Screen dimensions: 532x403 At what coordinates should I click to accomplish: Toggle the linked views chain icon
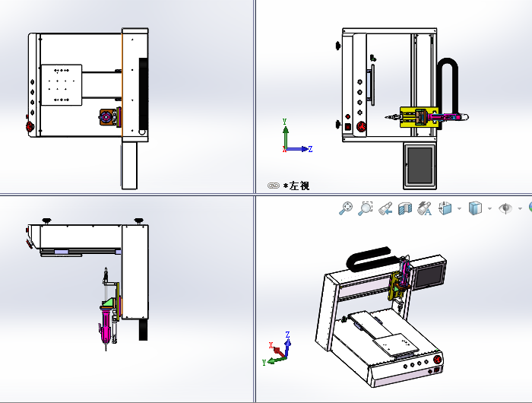pos(274,186)
